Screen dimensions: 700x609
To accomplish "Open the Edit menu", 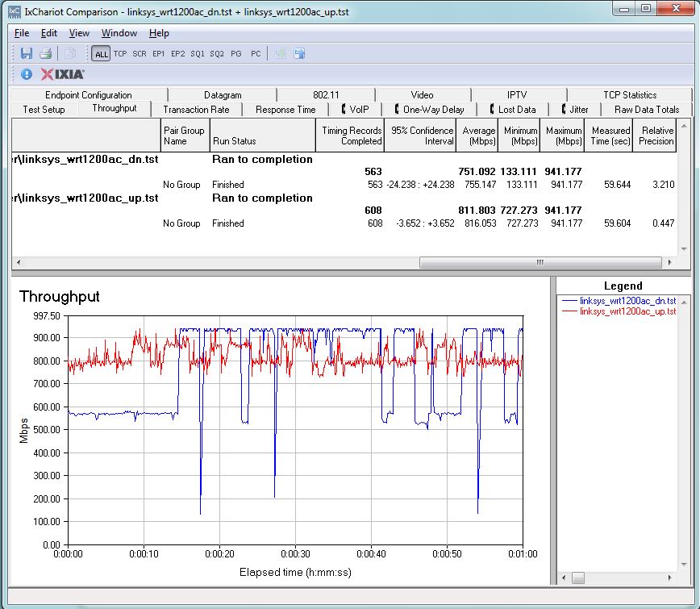I will click(x=49, y=33).
